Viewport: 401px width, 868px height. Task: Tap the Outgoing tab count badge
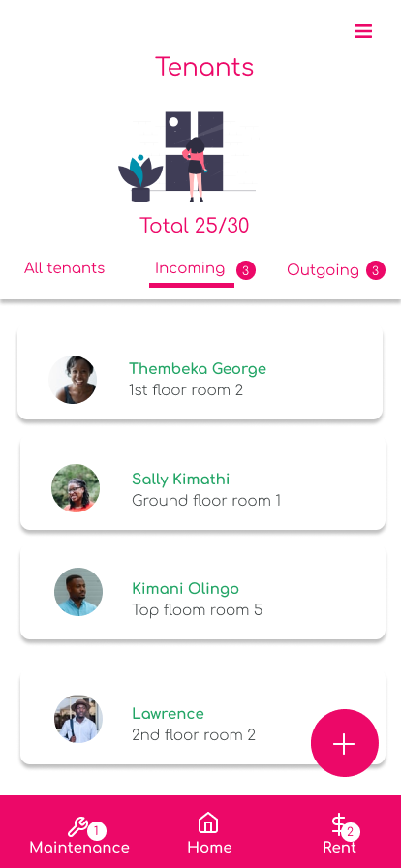coord(375,270)
